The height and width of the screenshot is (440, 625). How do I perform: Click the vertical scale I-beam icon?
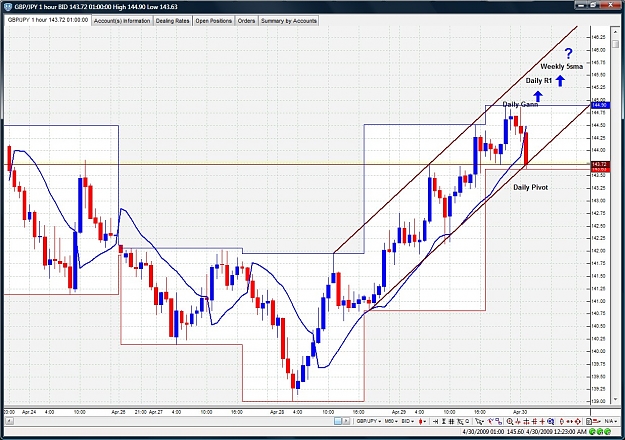click(444, 421)
